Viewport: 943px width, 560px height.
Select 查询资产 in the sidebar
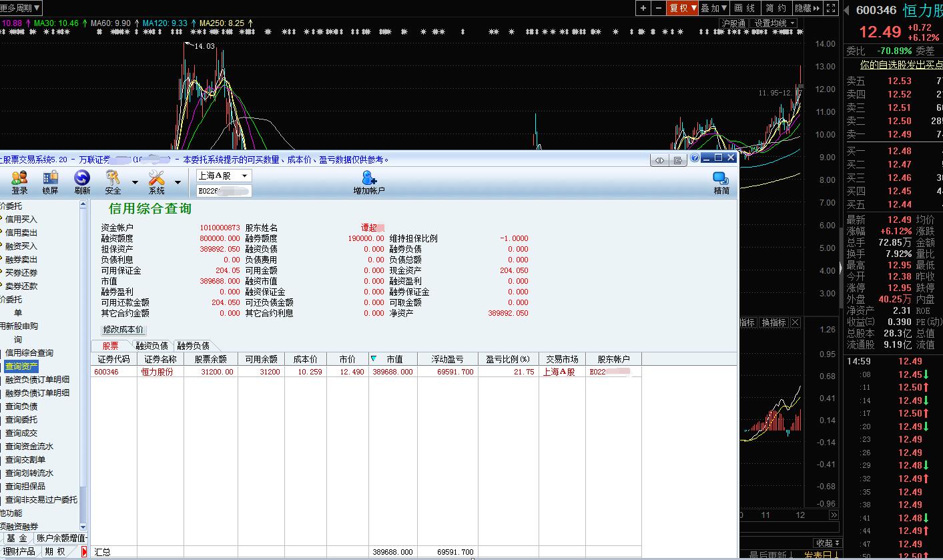pos(21,366)
